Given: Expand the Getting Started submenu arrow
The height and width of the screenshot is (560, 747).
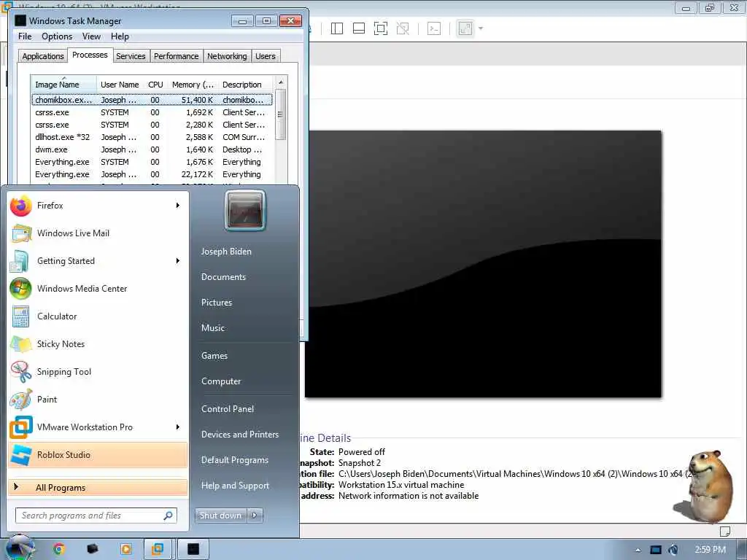Looking at the screenshot, I should pos(178,261).
